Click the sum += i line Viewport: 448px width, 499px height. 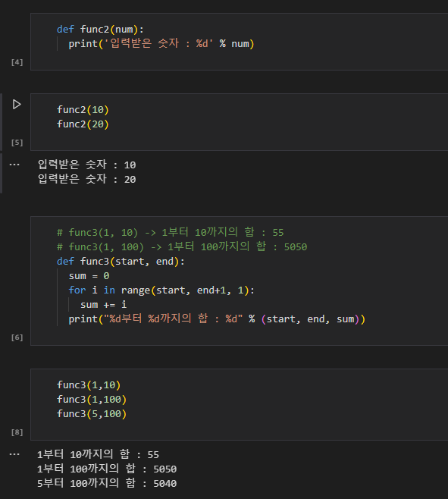click(104, 305)
